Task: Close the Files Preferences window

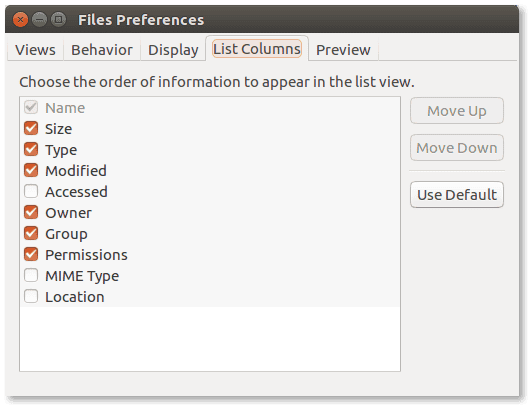Action: pos(21,20)
